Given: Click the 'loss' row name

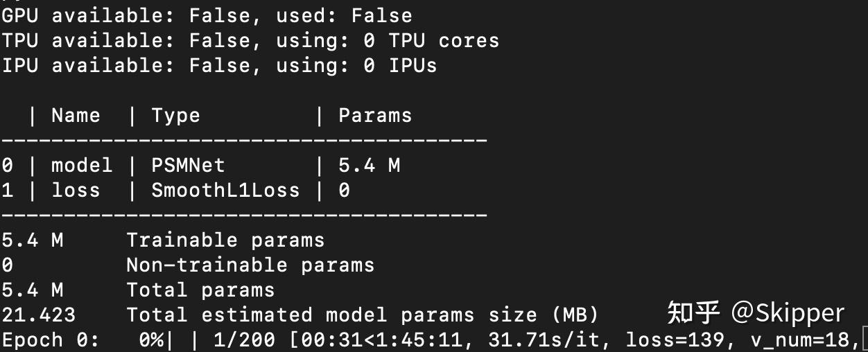Looking at the screenshot, I should [76, 190].
